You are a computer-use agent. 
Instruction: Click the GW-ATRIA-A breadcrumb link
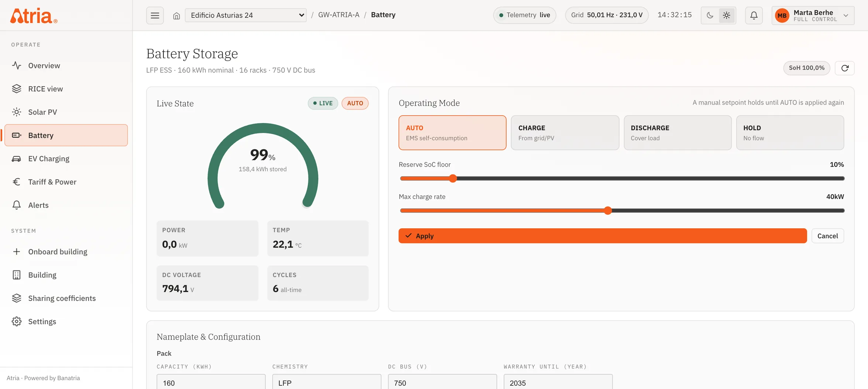(338, 15)
